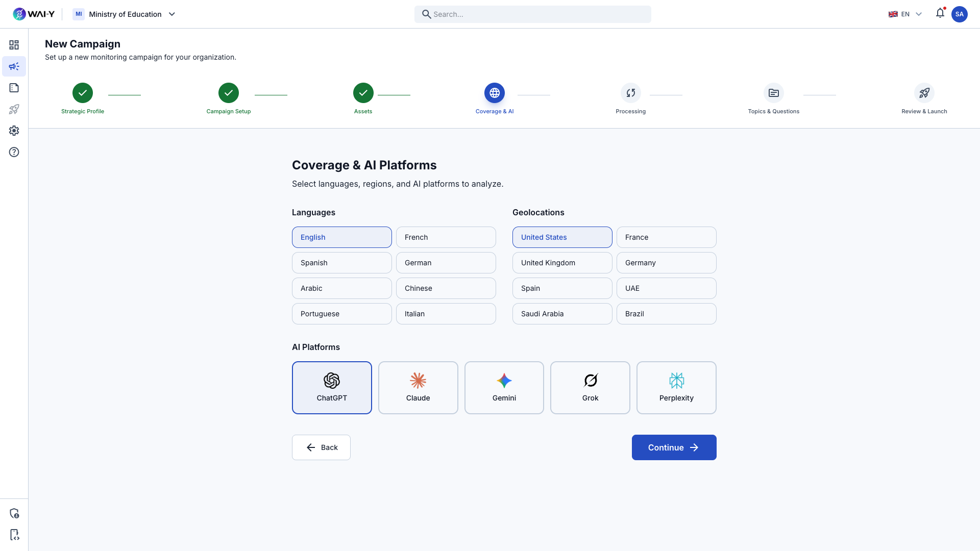Open the SA user profile avatar menu
The width and height of the screenshot is (980, 551).
(x=960, y=14)
